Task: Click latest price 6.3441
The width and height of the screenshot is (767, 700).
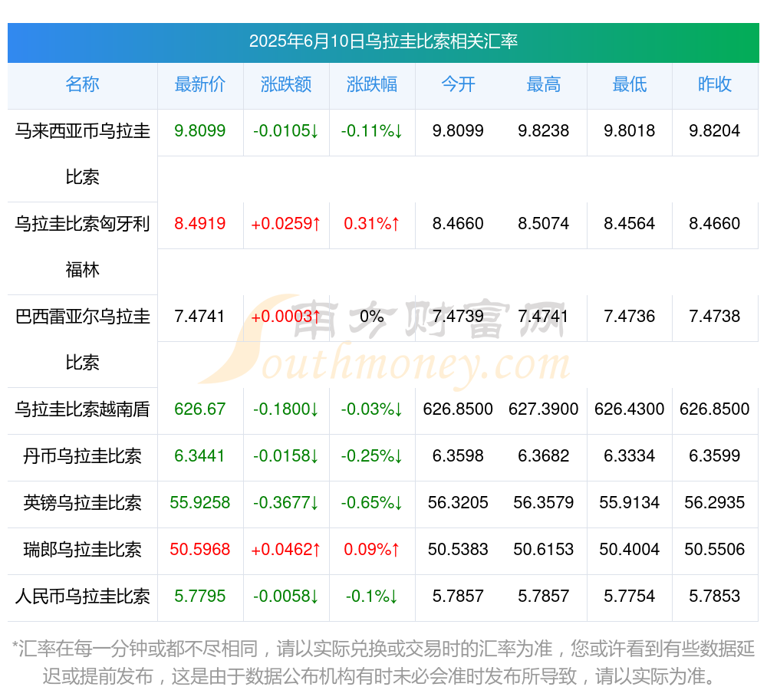Action: 200,455
